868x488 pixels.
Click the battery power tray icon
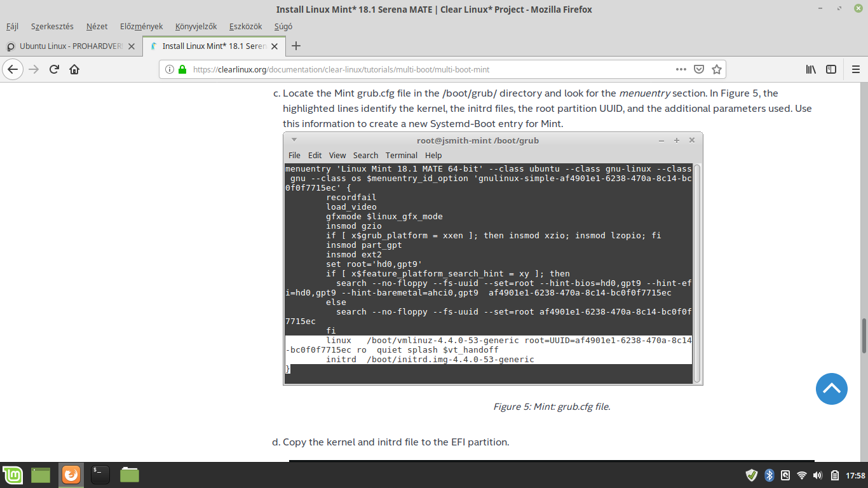834,475
